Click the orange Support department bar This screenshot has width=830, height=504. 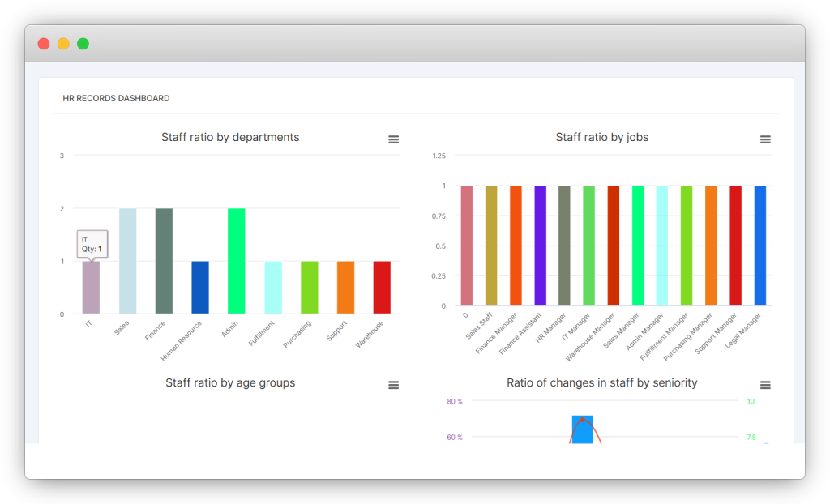345,288
